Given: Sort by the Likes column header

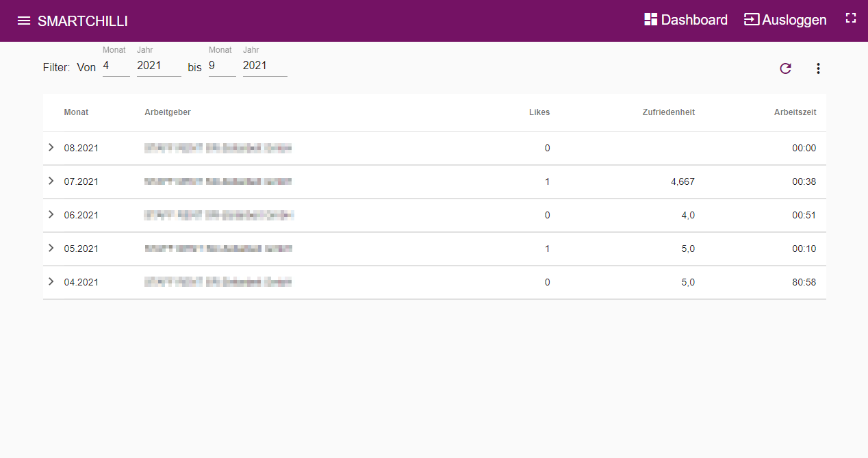Looking at the screenshot, I should click(539, 112).
